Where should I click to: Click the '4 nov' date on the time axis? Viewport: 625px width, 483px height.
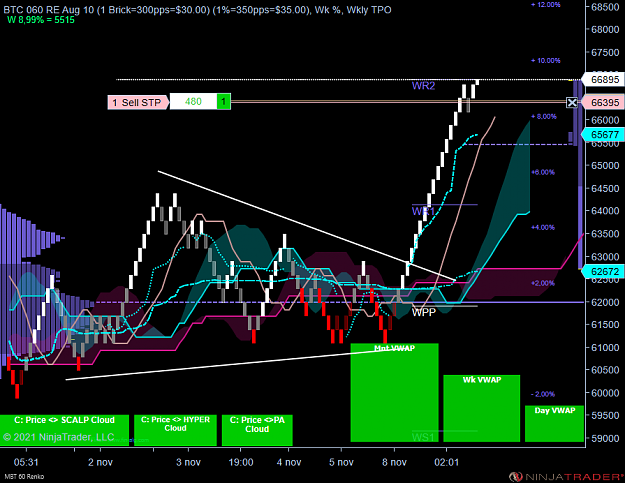click(x=289, y=462)
